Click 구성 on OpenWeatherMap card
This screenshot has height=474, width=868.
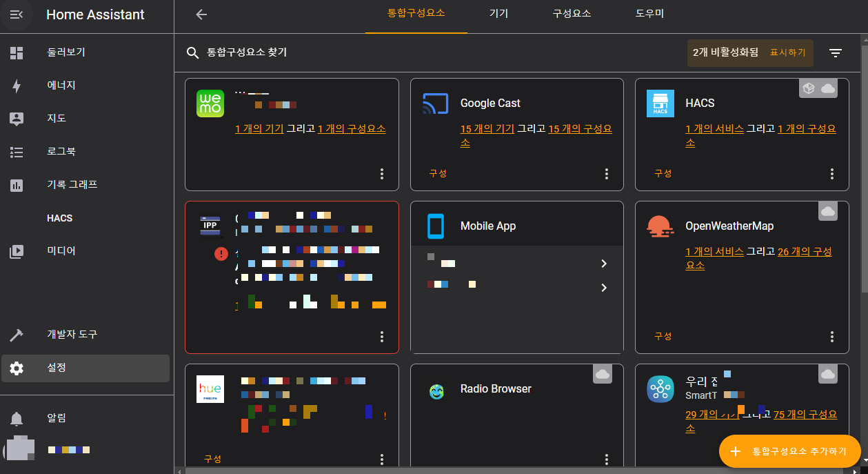(663, 336)
